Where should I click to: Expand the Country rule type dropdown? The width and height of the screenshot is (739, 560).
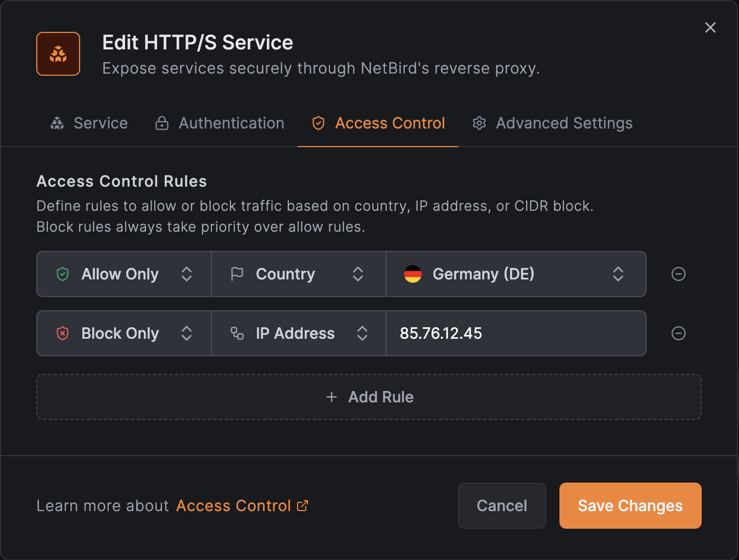pyautogui.click(x=298, y=274)
